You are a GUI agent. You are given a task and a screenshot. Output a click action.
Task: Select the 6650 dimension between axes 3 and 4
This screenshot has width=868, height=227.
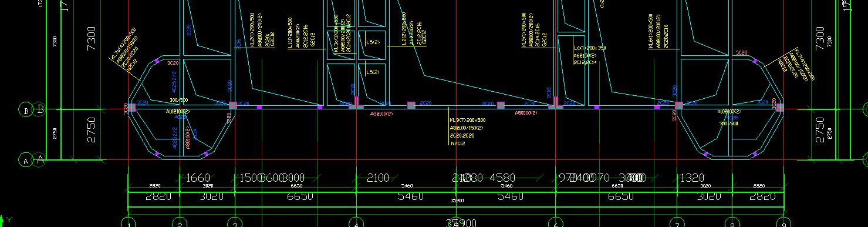[299, 196]
